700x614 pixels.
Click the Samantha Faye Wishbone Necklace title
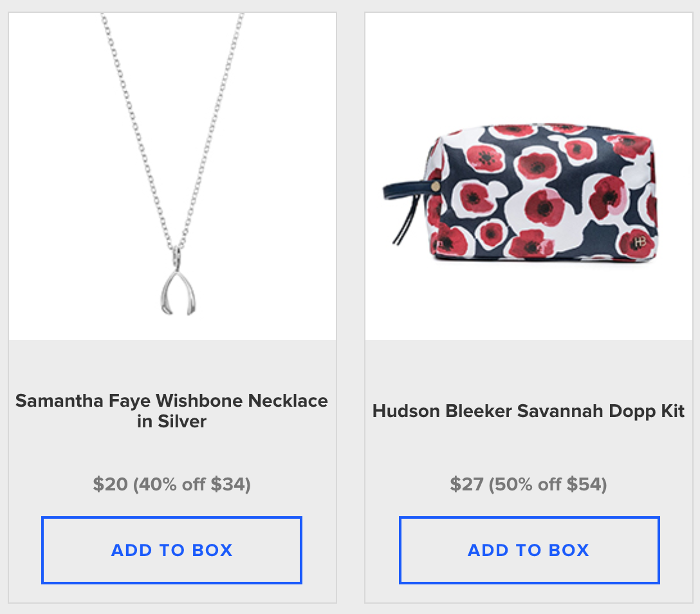point(172,411)
